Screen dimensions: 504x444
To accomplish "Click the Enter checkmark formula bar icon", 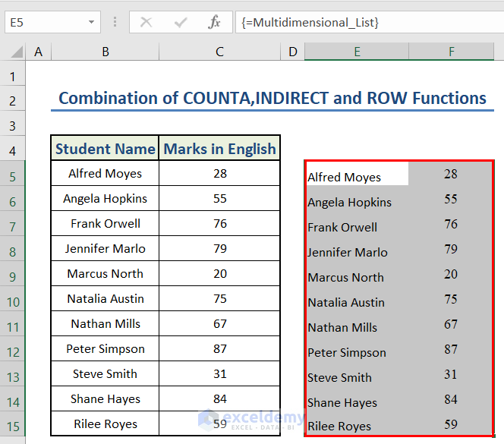I will click(181, 22).
